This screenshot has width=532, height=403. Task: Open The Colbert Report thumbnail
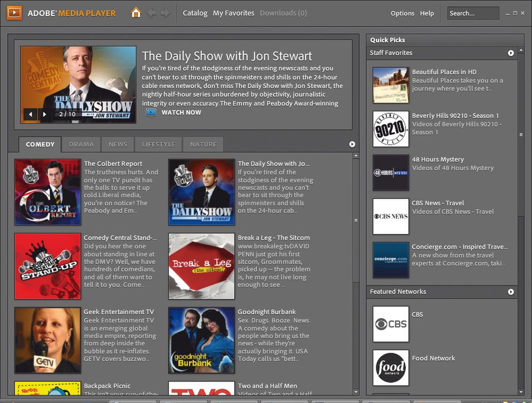click(47, 192)
